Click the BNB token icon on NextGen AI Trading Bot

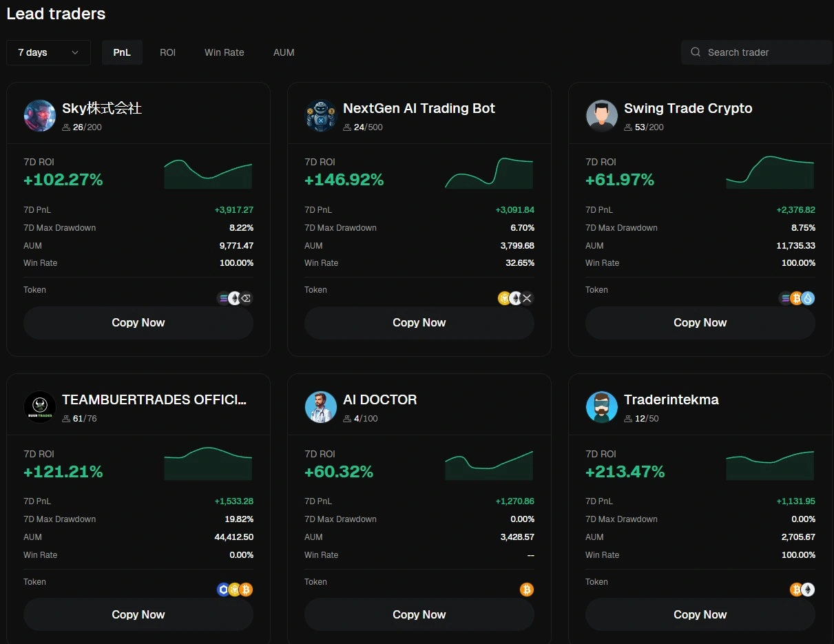pos(504,298)
